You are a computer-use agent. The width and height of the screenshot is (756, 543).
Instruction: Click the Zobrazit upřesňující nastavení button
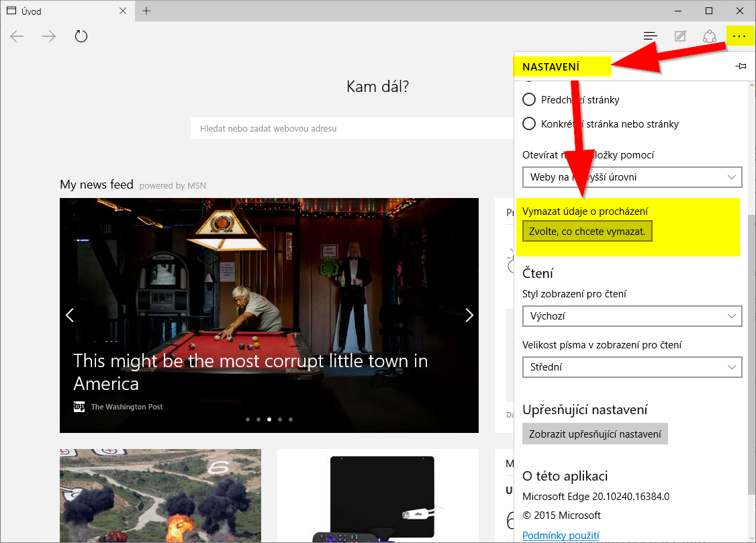tap(595, 434)
